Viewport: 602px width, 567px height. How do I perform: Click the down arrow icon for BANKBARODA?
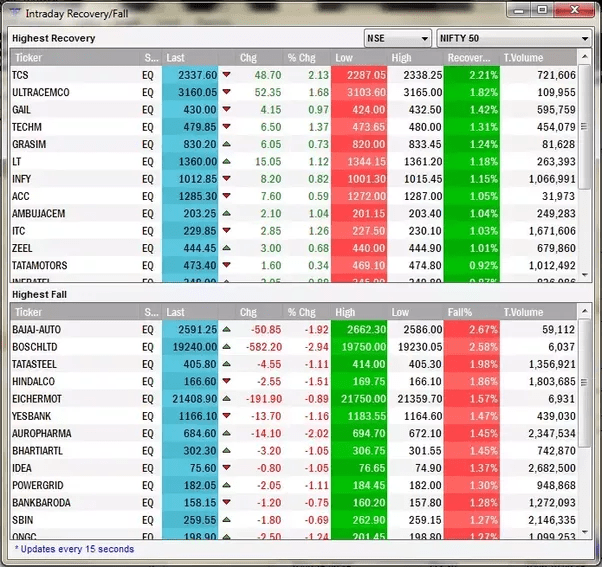tap(227, 502)
